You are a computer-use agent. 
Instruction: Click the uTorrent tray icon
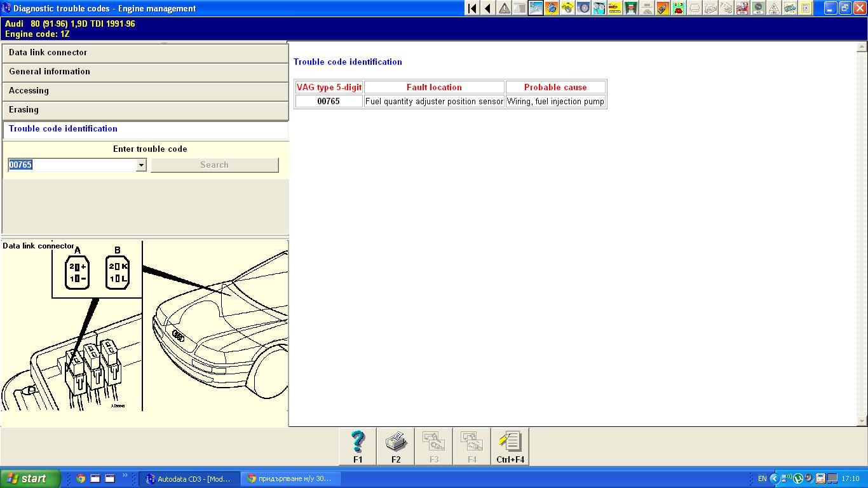coord(798,479)
